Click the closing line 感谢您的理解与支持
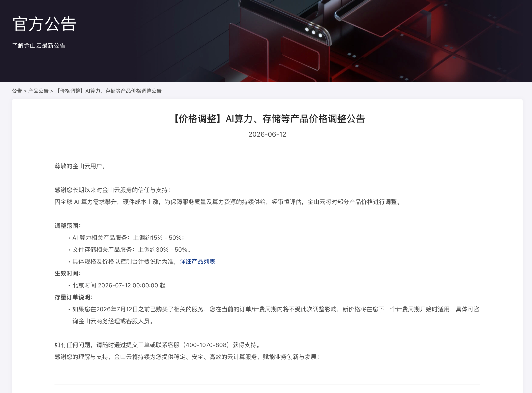 click(x=187, y=357)
